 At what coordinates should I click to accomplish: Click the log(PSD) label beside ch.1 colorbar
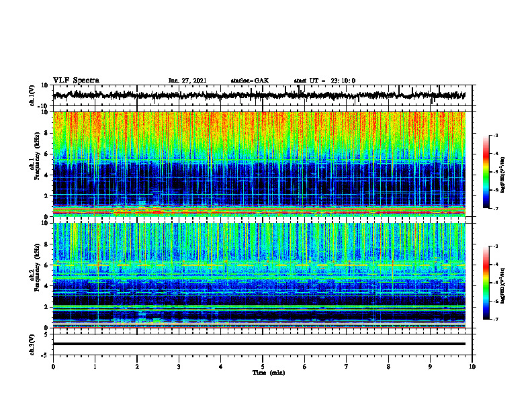coord(503,175)
